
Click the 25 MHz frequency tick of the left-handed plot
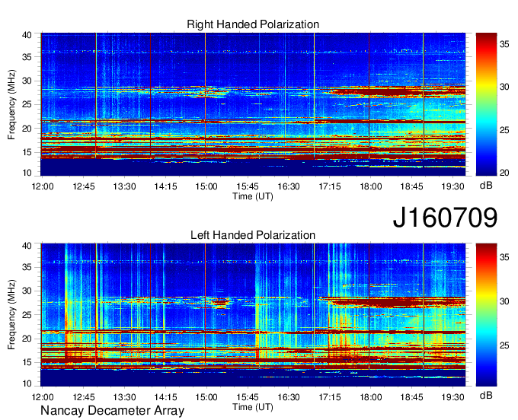point(27,315)
